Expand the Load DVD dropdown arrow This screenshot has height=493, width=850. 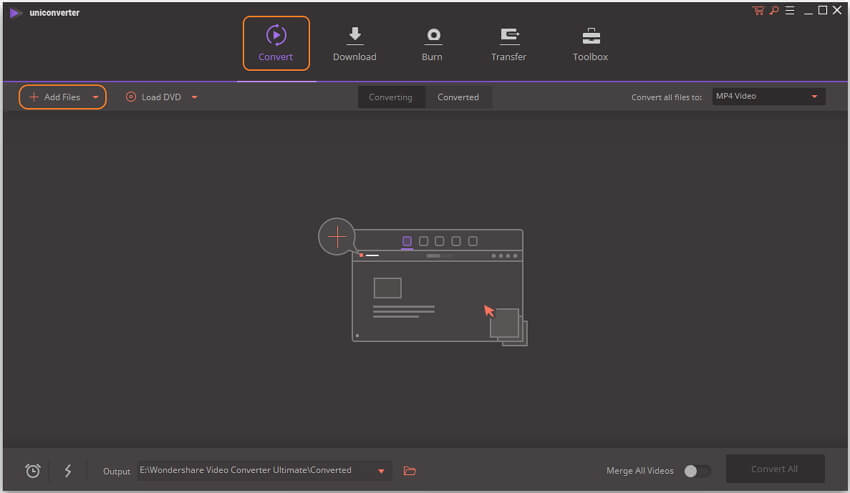[x=195, y=98]
